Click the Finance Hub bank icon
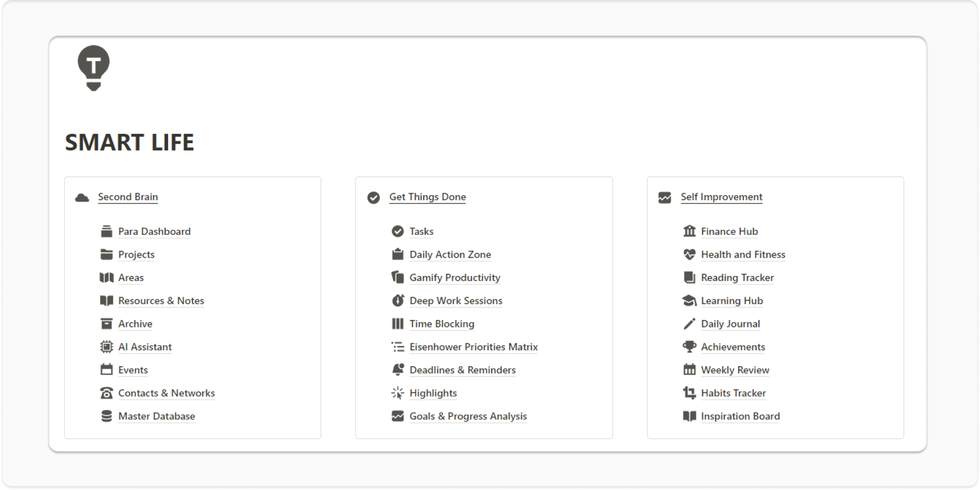The width and height of the screenshot is (980, 490). (689, 231)
